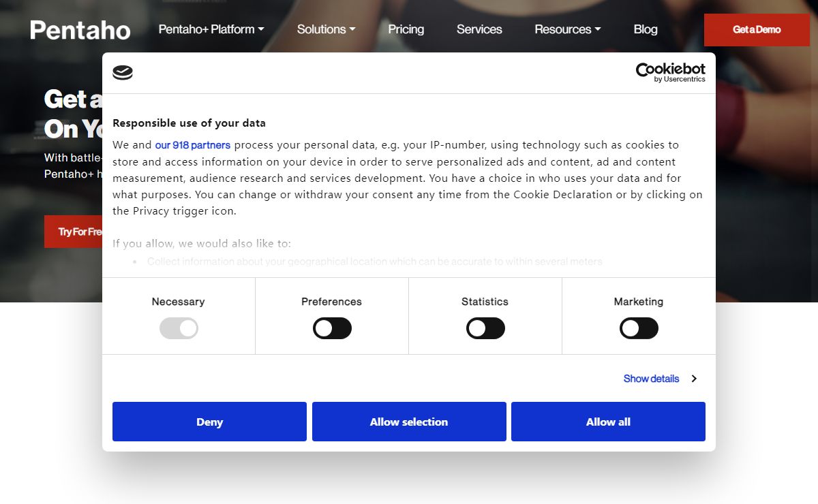Click the 'If you allow, we would also like to:' text
818x504 pixels.
pyautogui.click(x=202, y=244)
